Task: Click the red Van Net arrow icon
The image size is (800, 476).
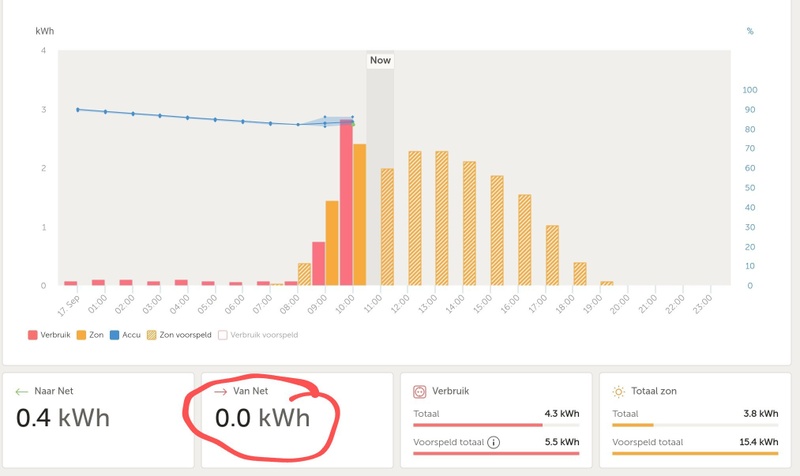Action: [x=221, y=392]
